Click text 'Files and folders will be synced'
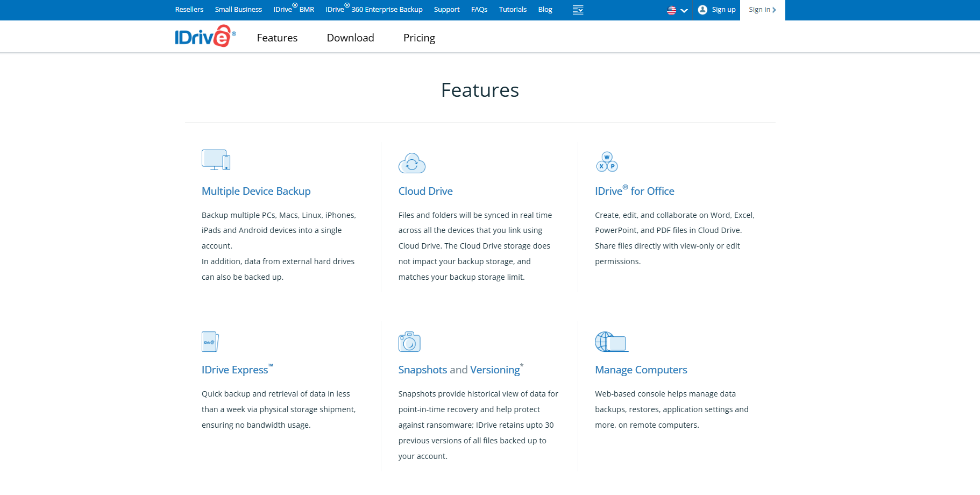Viewport: 980px width, 495px height. click(x=454, y=215)
